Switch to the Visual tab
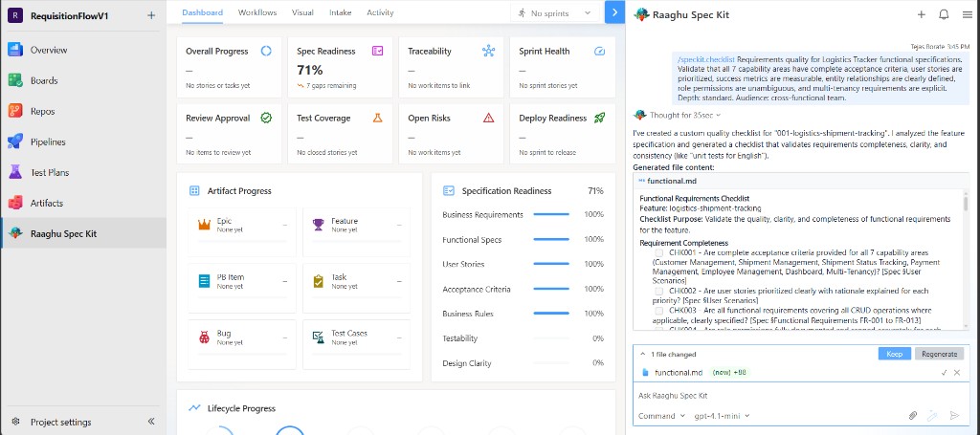 (302, 12)
